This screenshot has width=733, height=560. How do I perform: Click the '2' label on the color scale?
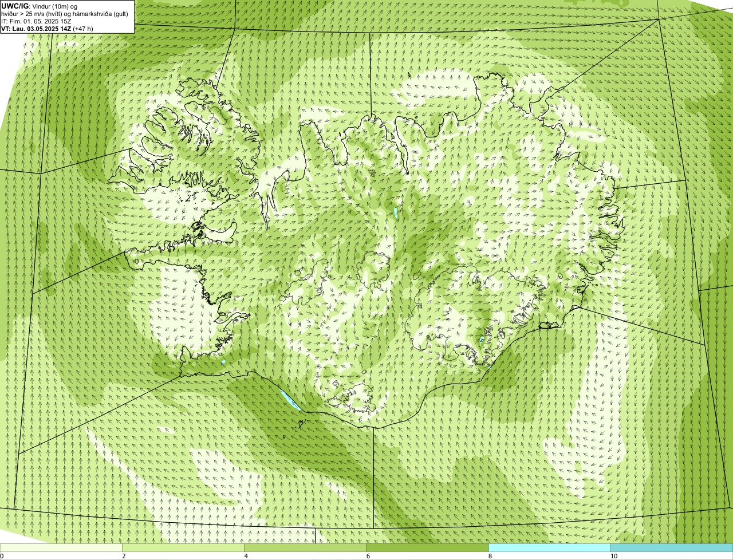[124, 556]
